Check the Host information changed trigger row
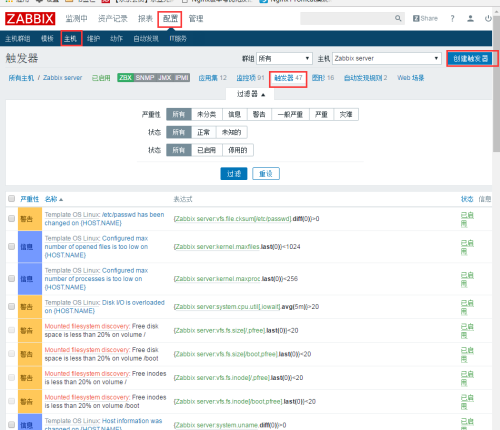 tap(12, 425)
